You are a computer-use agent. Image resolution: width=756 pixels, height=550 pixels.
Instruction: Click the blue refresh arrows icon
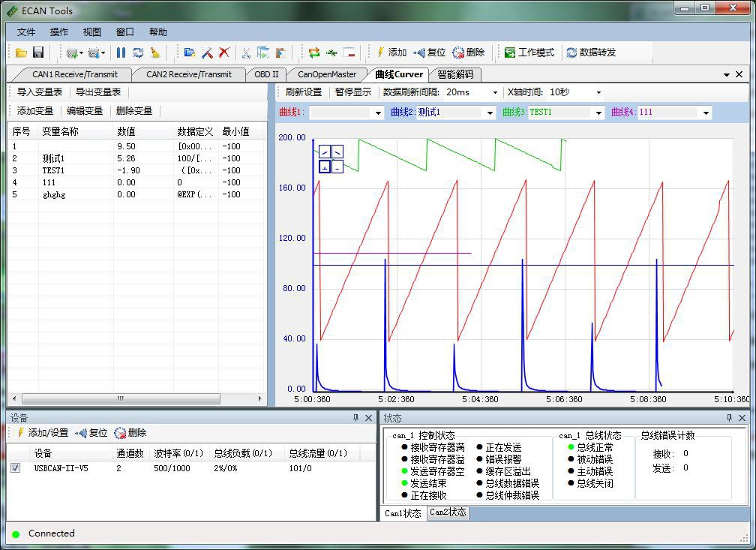(138, 53)
